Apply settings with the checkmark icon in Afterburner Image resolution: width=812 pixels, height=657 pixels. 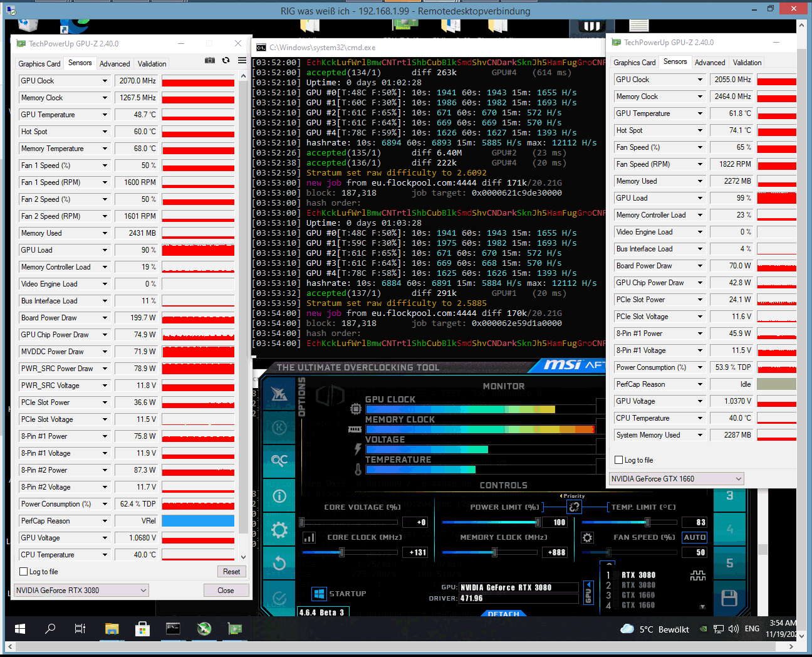point(279,597)
